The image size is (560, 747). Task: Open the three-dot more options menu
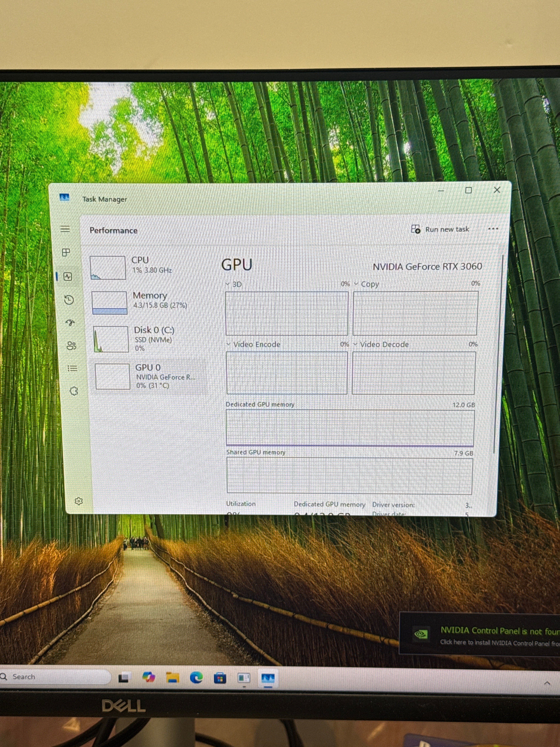(x=493, y=229)
